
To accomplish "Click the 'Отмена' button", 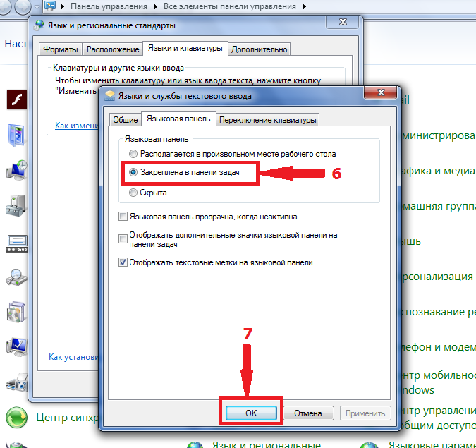I will click(x=308, y=413).
